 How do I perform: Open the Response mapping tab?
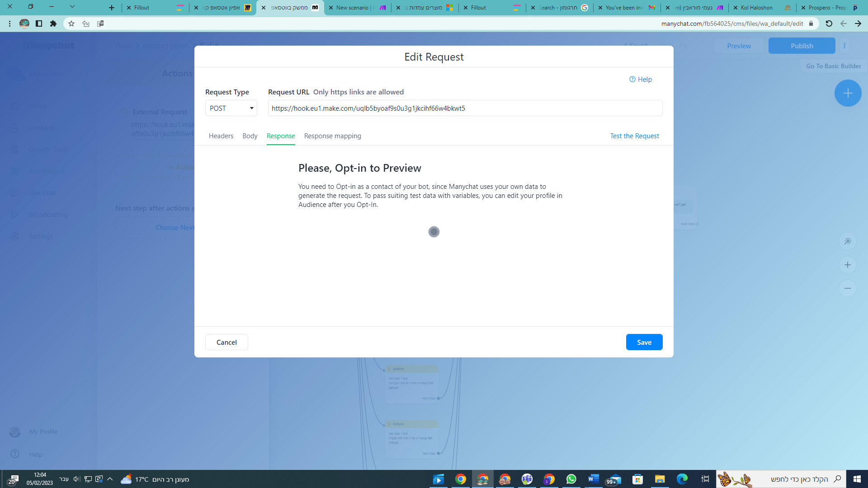pos(332,136)
